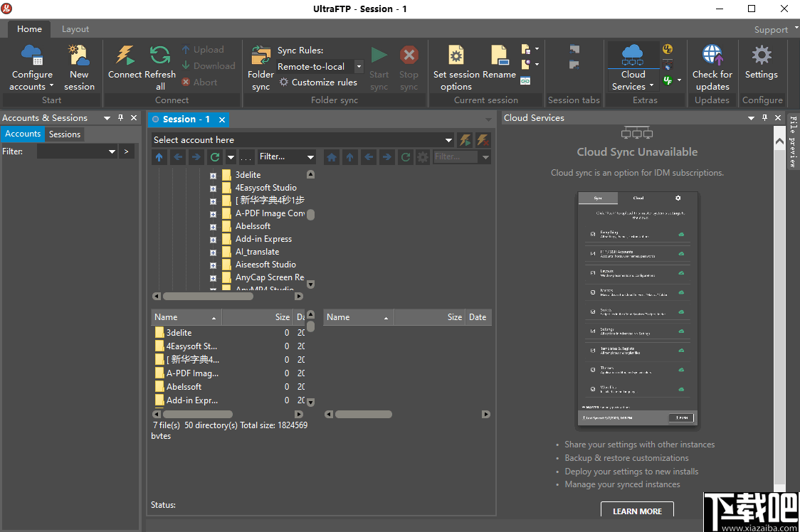Click the local pane forward arrow
Image resolution: width=800 pixels, height=532 pixels.
pos(196,157)
